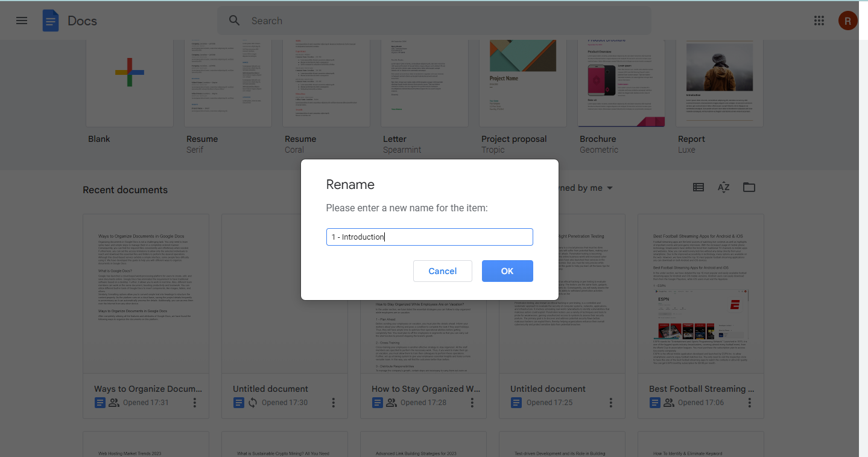Click the rename text field

(429, 237)
